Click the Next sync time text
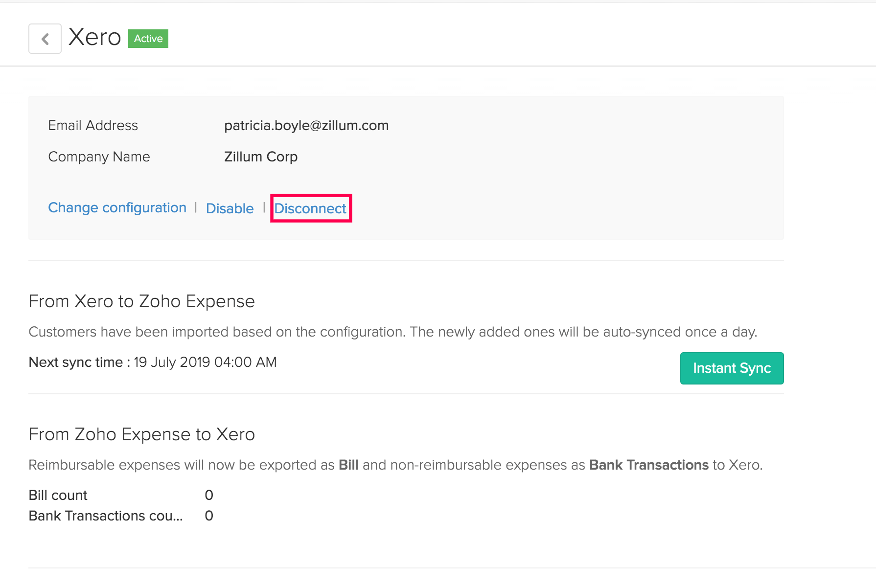 [153, 362]
